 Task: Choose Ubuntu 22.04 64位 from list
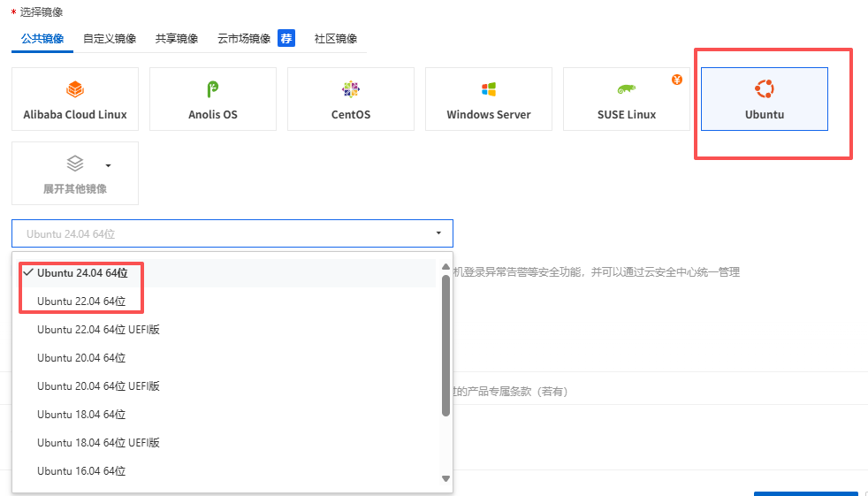click(81, 301)
